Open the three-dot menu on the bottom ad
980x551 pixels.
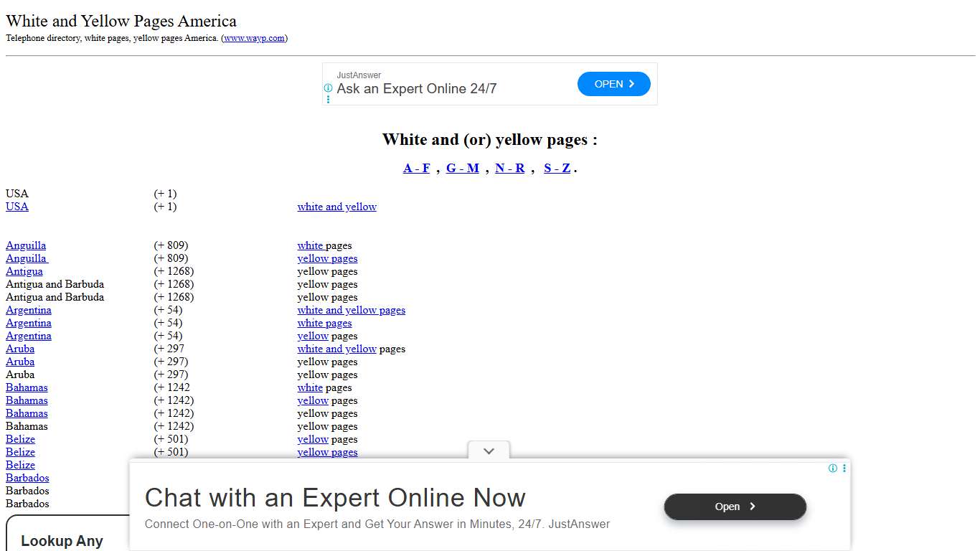(x=844, y=468)
